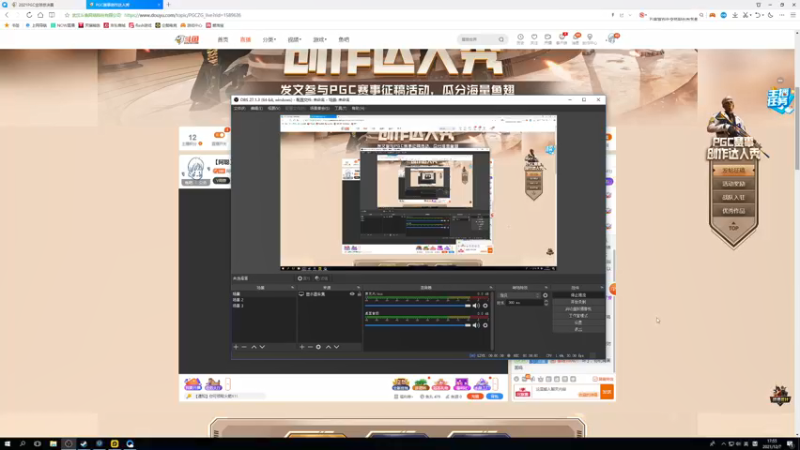This screenshot has height=450, width=800.
Task: Open settings gear of first mixer channel
Action: coord(485,306)
